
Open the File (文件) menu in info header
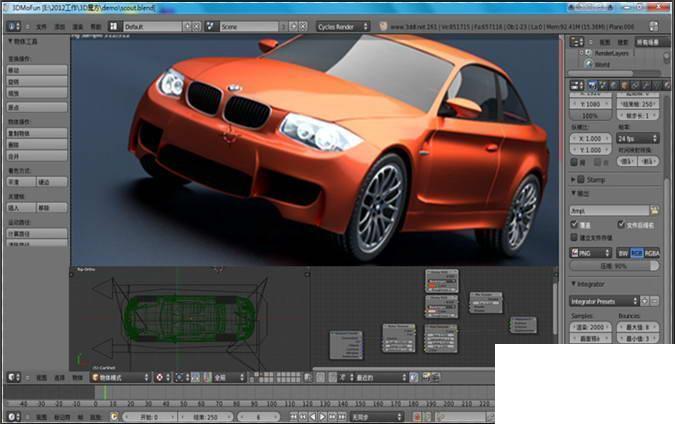click(41, 27)
